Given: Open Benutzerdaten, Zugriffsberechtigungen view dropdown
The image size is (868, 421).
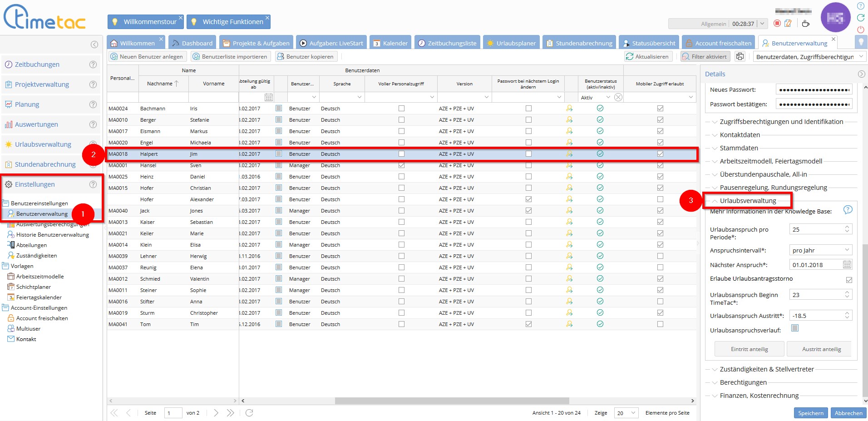Looking at the screenshot, I should point(861,57).
